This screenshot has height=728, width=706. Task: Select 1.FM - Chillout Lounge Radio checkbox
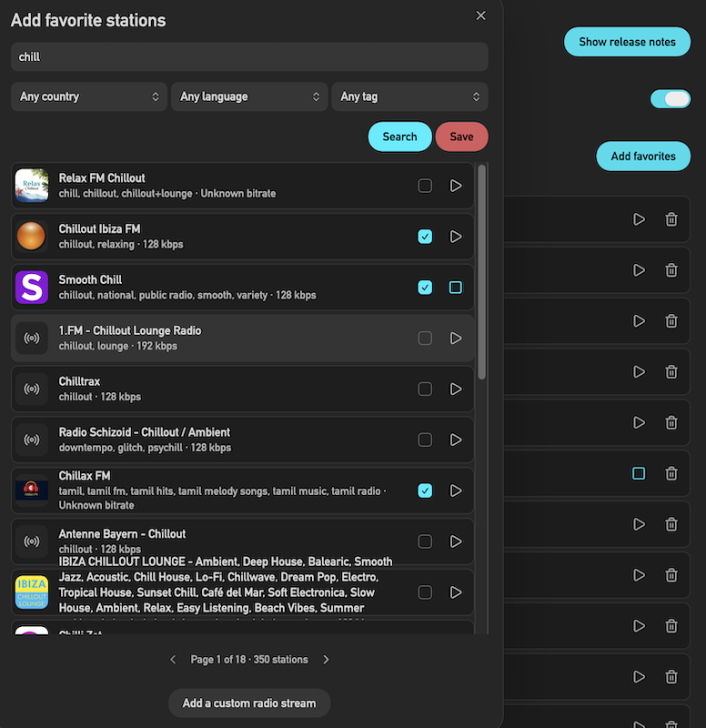pyautogui.click(x=425, y=338)
